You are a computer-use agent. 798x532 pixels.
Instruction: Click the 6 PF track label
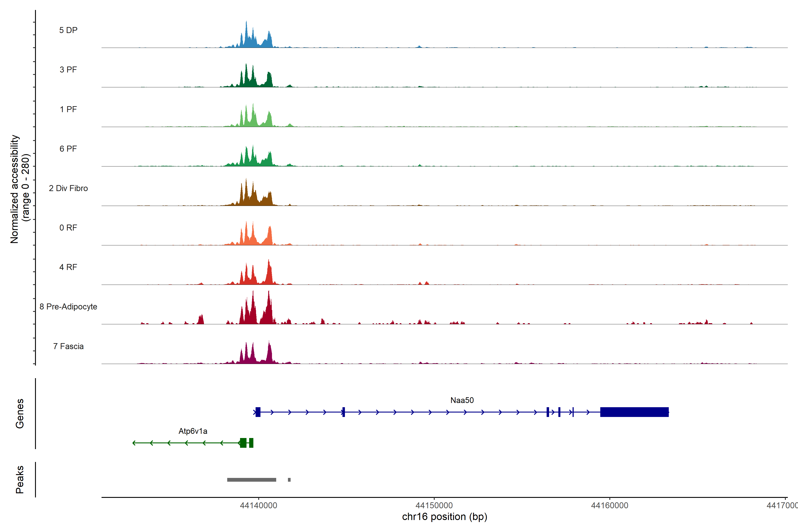coord(68,149)
